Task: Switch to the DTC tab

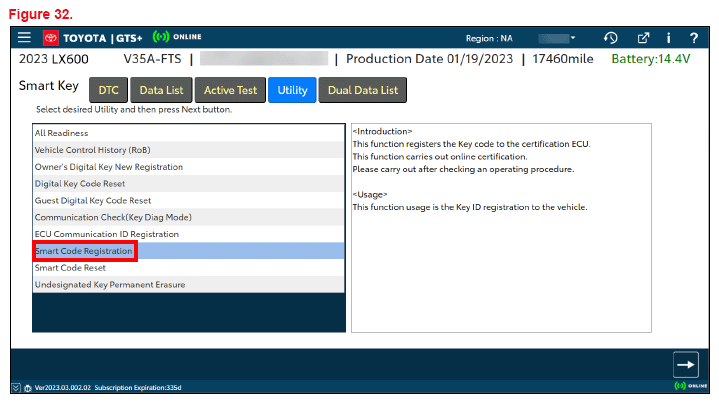Action: [109, 90]
